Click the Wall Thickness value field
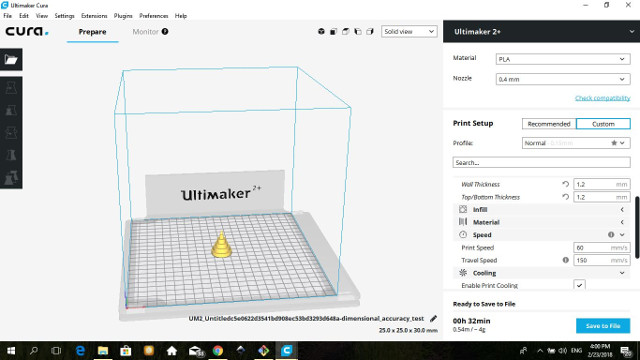Image resolution: width=640 pixels, height=360 pixels. coord(602,184)
